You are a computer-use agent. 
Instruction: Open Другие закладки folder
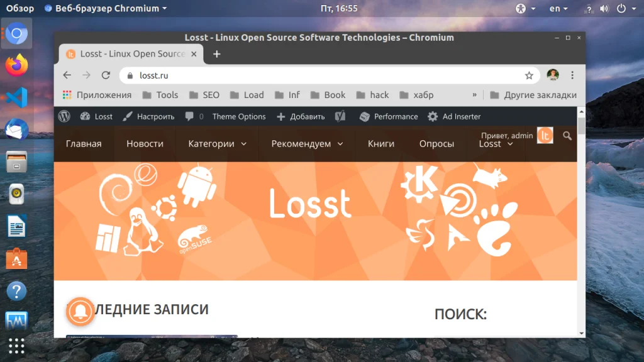point(533,95)
